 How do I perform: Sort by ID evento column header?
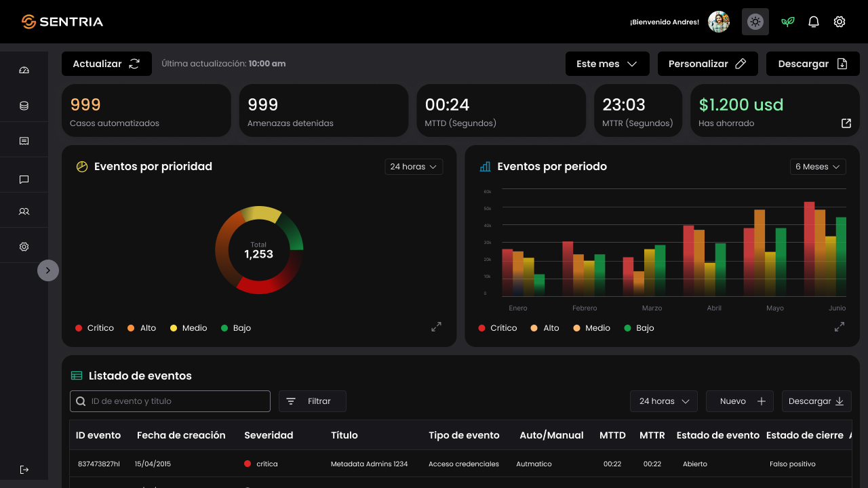click(98, 435)
